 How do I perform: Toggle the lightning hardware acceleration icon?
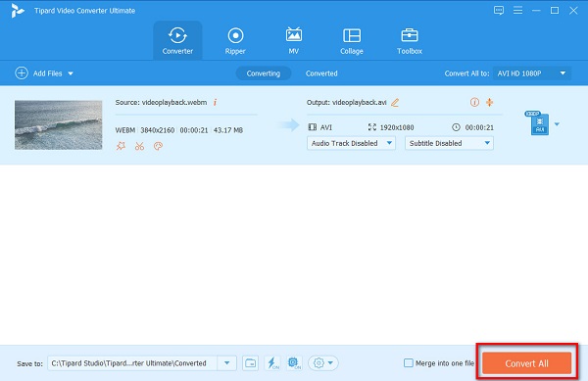click(x=272, y=363)
